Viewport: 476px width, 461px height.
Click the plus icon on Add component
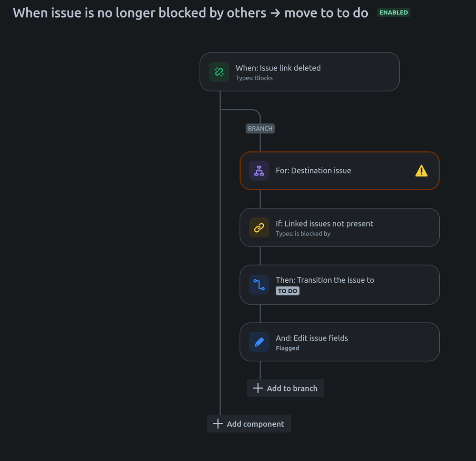click(217, 423)
